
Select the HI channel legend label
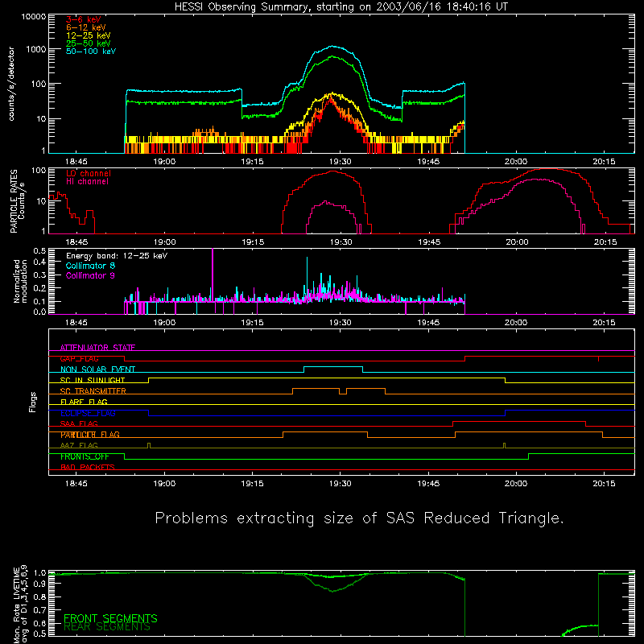[87, 182]
